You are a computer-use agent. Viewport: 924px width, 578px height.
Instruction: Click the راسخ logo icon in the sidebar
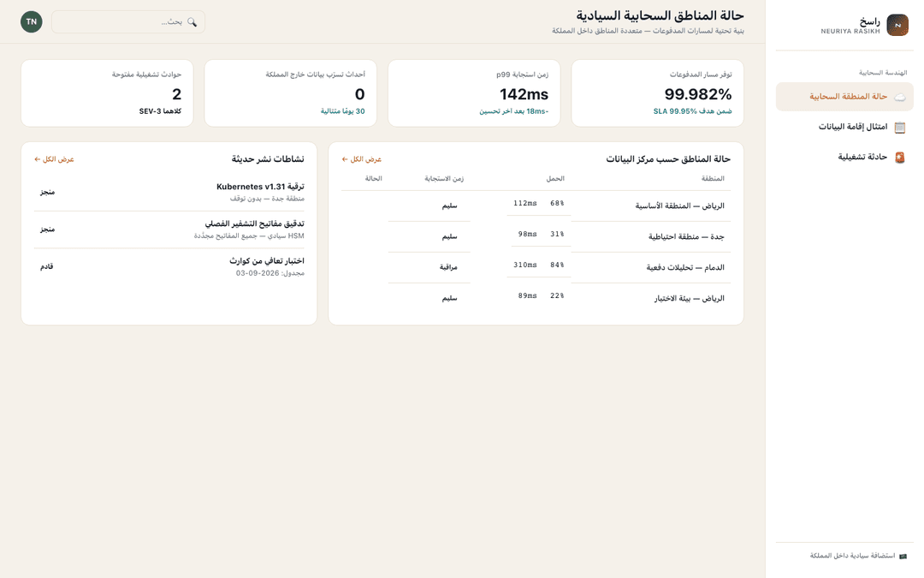(x=897, y=26)
